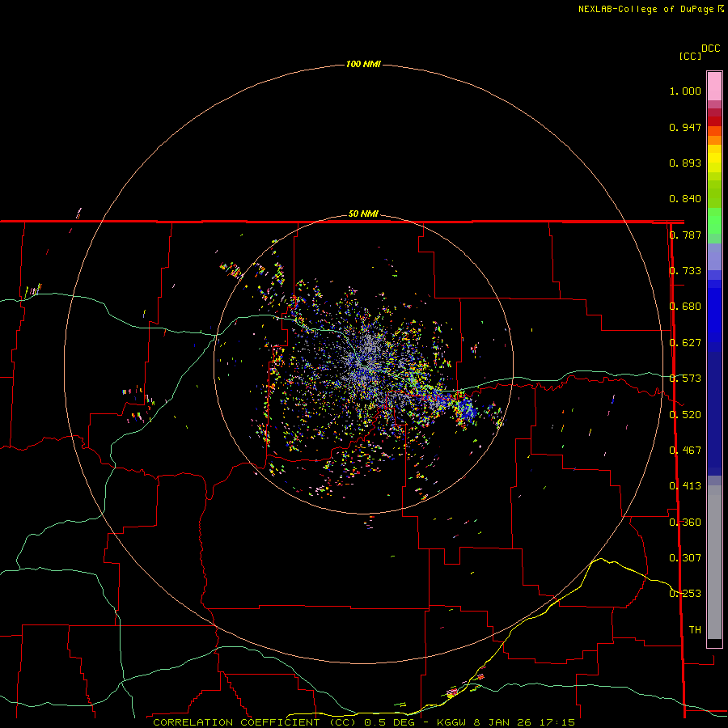Click the 0.467 value on color scale
Viewport: 728px width, 728px height.
click(x=685, y=451)
